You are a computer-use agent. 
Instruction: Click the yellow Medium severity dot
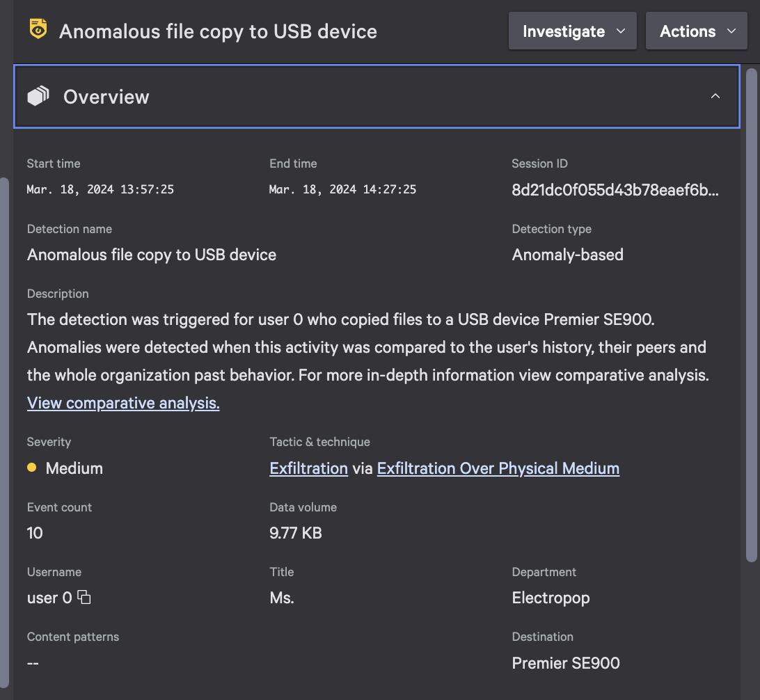[x=32, y=468]
